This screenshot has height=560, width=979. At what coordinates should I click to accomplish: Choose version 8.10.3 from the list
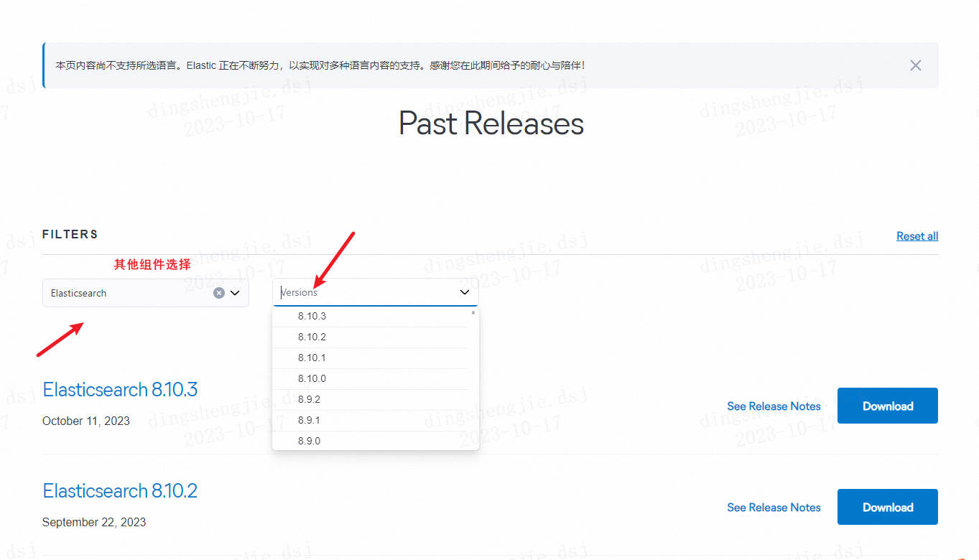pyautogui.click(x=370, y=316)
